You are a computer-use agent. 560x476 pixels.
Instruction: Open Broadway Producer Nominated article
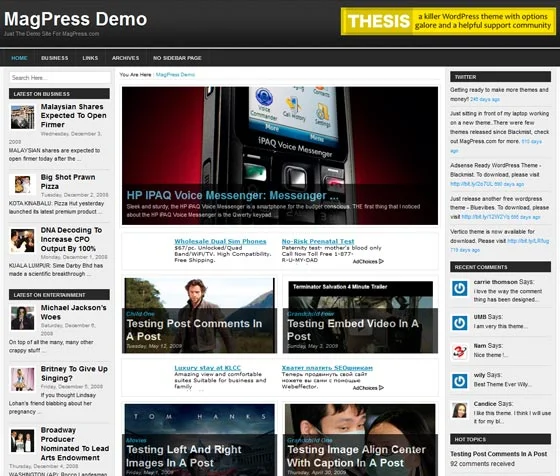[x=75, y=444]
